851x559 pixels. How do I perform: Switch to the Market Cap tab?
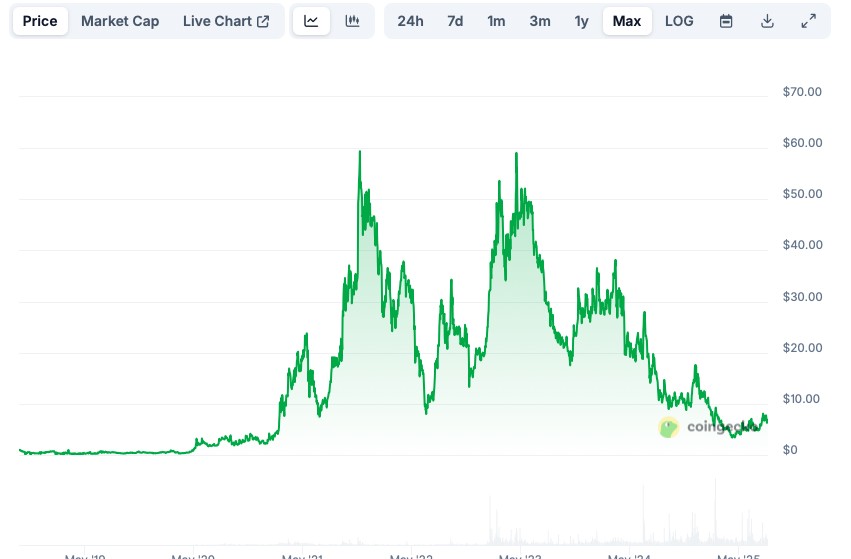click(120, 21)
